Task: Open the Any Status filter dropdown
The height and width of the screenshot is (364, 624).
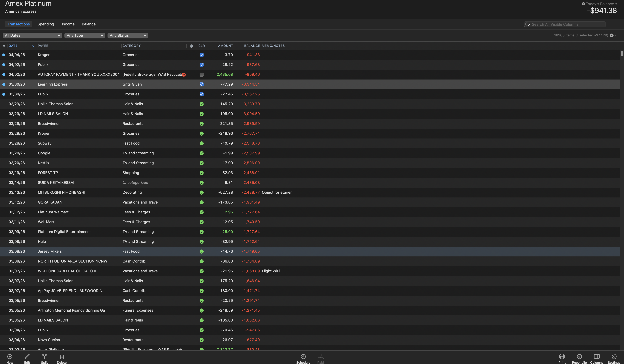Action: 127,35
